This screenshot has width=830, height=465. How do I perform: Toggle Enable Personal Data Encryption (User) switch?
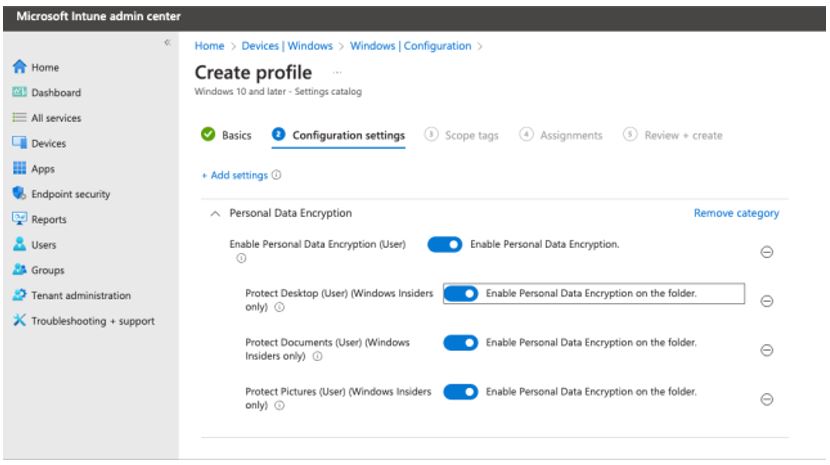(x=445, y=244)
